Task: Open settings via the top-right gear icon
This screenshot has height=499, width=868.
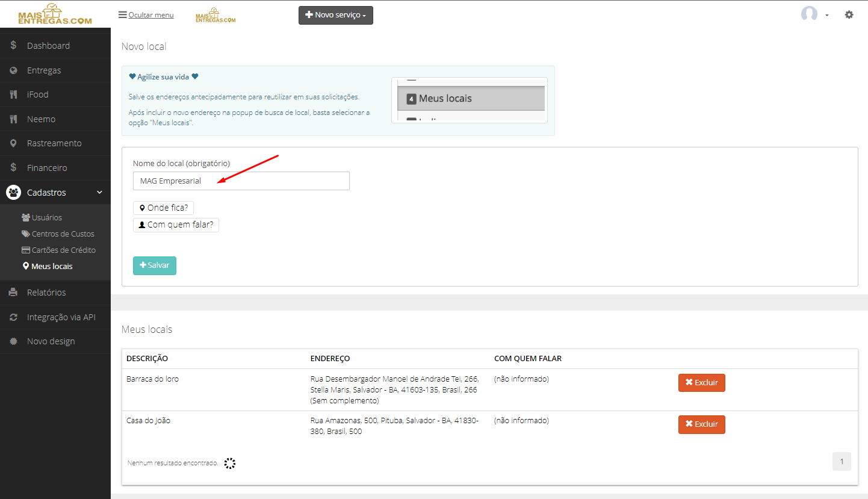Action: (849, 14)
